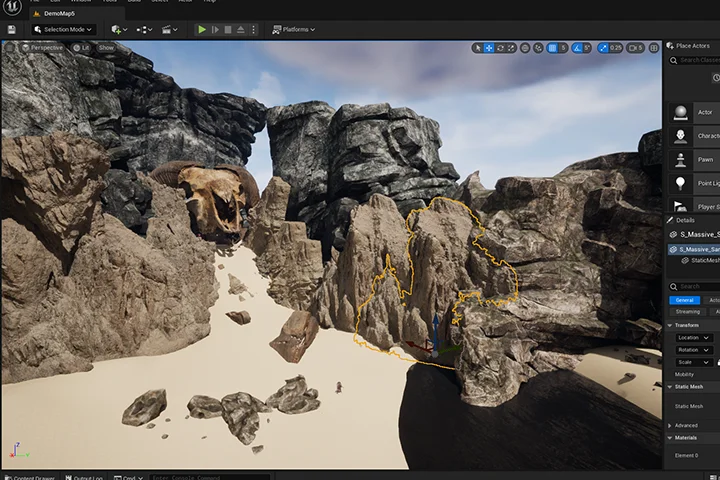The image size is (720, 480).
Task: Open the grid snap value 5 menu
Action: (x=563, y=48)
